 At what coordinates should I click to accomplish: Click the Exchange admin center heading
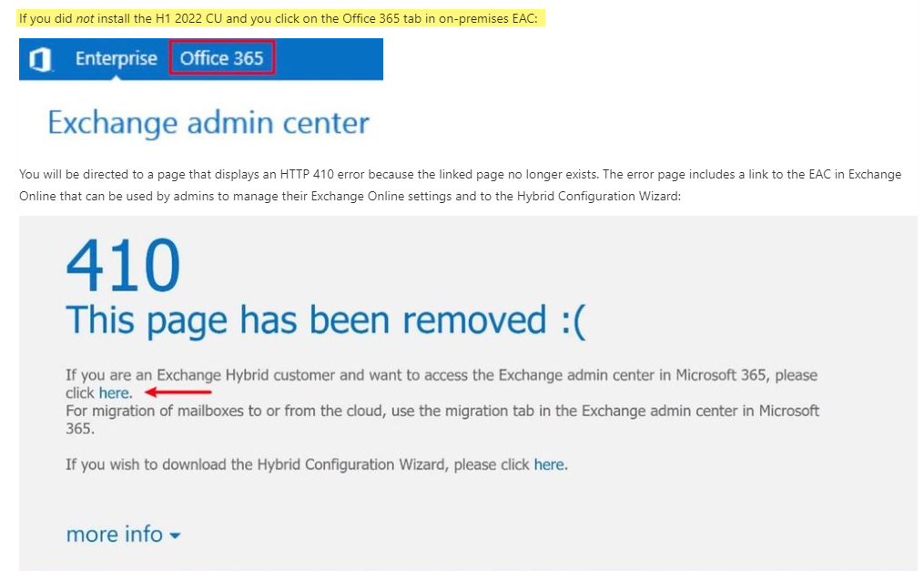(x=208, y=123)
